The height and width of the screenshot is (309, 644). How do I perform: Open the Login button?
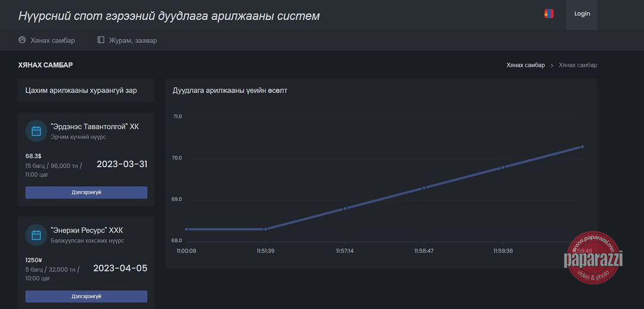point(581,14)
